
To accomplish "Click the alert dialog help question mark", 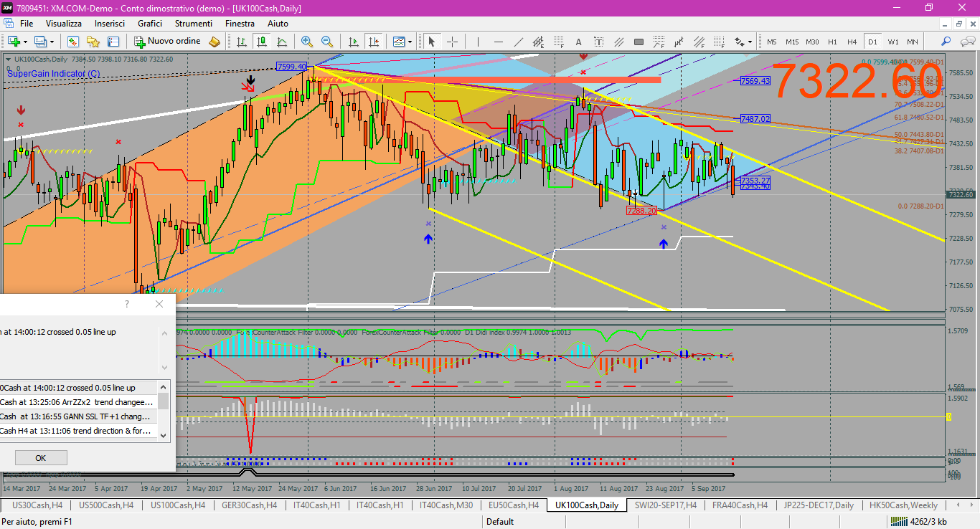I will point(127,304).
